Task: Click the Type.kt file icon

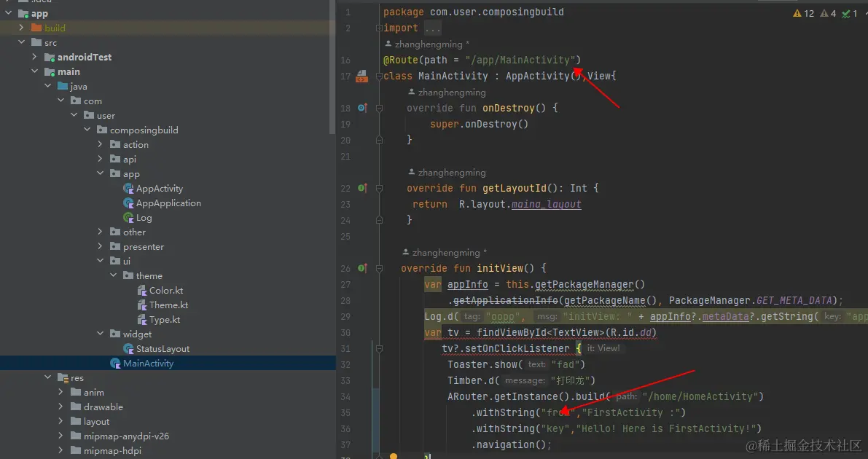Action: point(141,319)
